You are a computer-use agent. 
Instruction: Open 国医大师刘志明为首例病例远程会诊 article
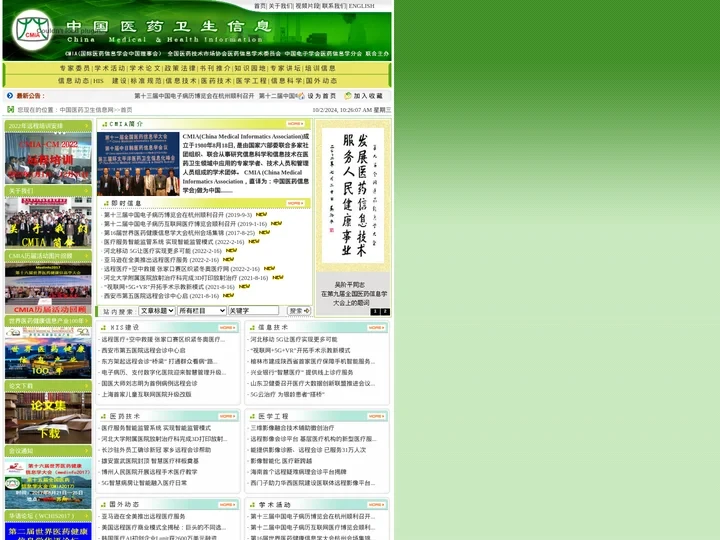(x=149, y=383)
